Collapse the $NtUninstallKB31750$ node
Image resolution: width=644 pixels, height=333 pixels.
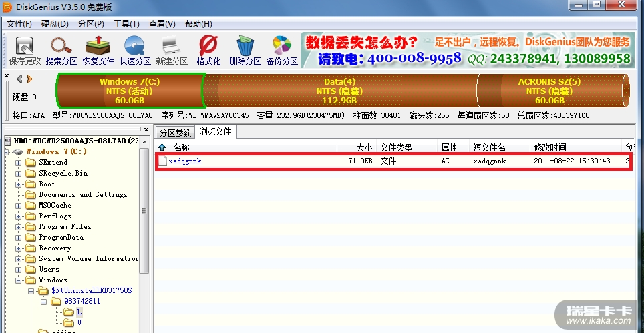31,291
